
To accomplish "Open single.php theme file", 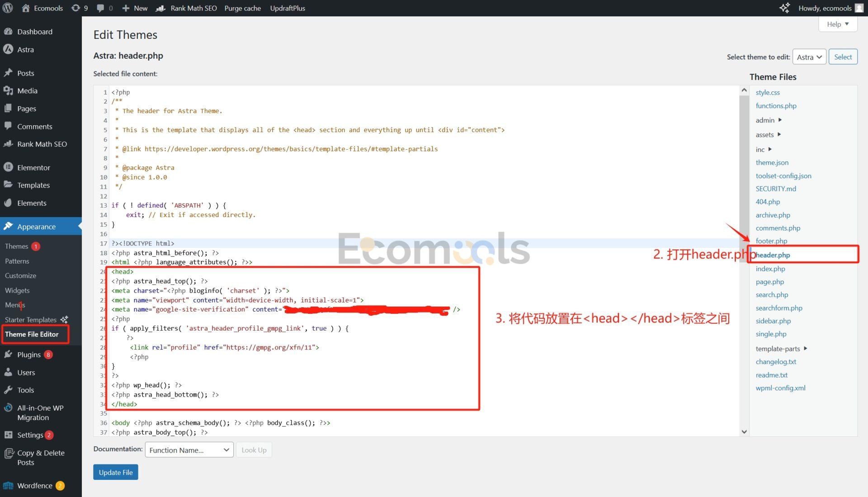I will pyautogui.click(x=771, y=334).
